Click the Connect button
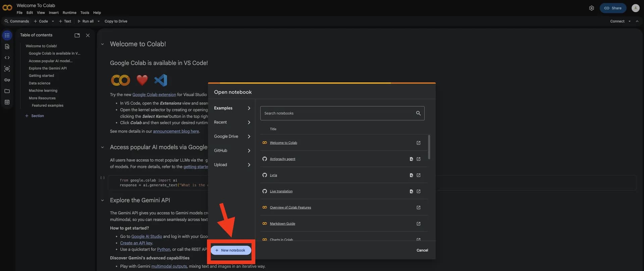Viewport: 644px width, 271px height. click(x=617, y=21)
